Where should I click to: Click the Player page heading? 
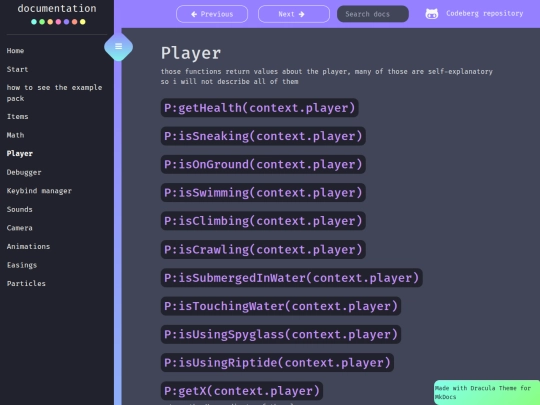click(x=191, y=53)
